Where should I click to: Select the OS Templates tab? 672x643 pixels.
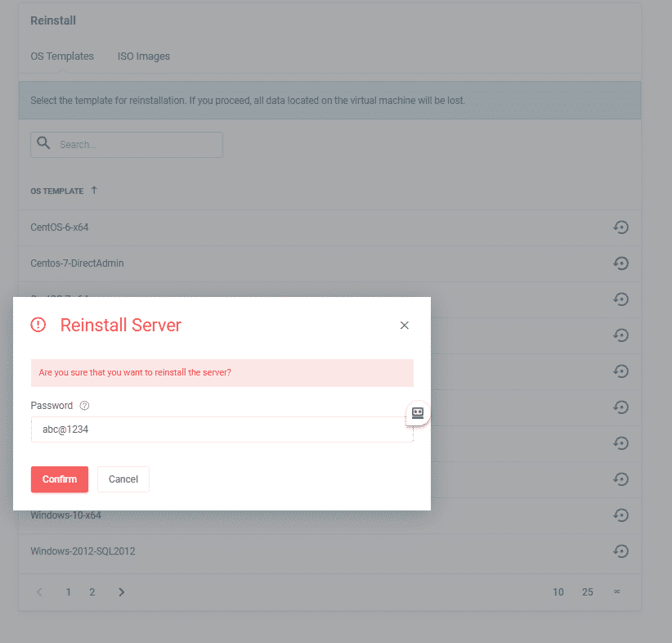coord(62,56)
